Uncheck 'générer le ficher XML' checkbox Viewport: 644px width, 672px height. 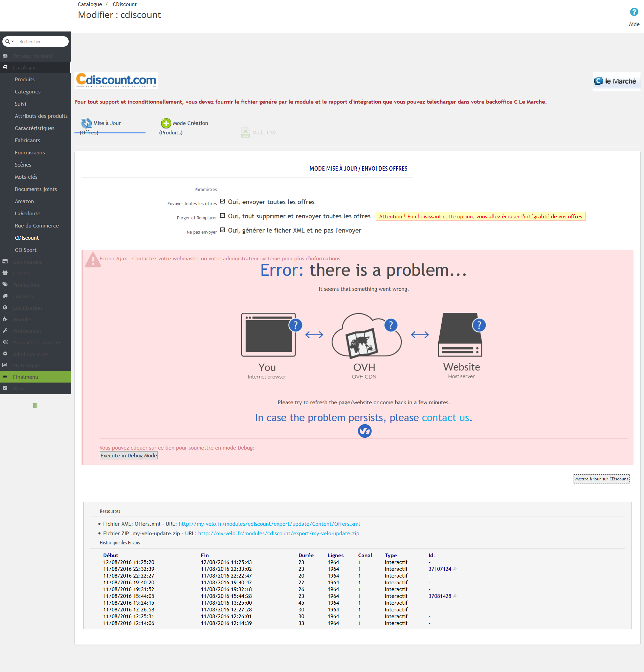(222, 230)
